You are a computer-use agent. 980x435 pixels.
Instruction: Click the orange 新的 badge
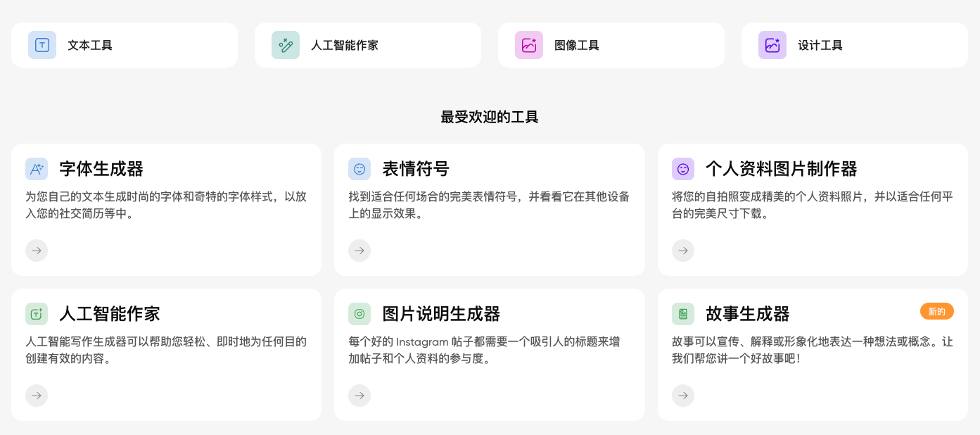(x=936, y=311)
